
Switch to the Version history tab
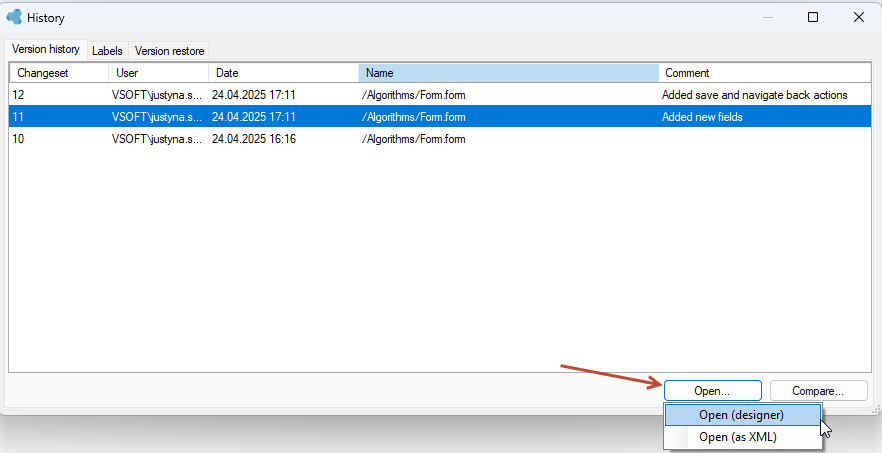[46, 50]
